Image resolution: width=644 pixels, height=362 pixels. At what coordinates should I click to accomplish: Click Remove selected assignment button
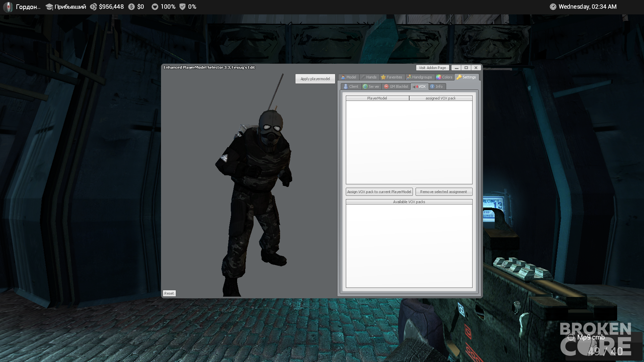click(x=444, y=192)
